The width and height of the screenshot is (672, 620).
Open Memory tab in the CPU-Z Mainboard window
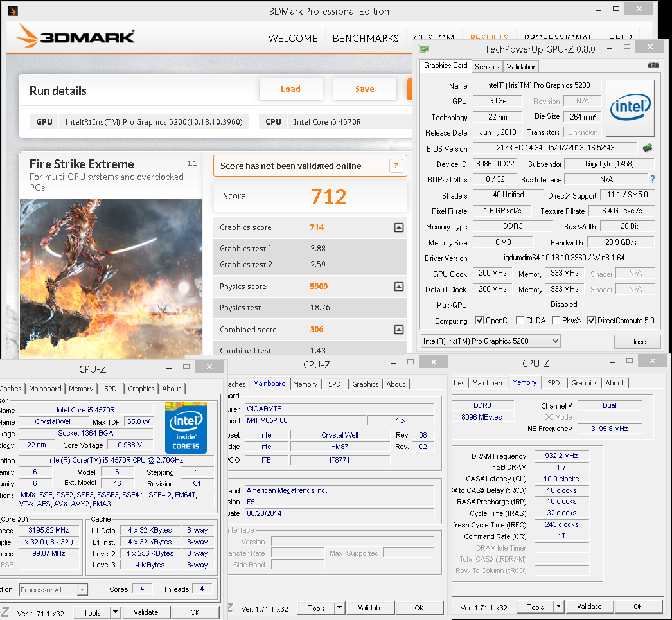[305, 384]
